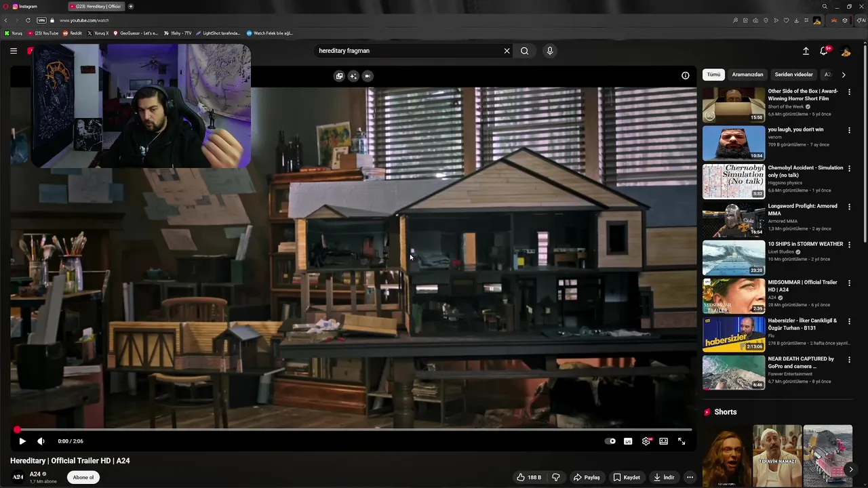Select the Hereditary YouTube browser tab

(96, 6)
